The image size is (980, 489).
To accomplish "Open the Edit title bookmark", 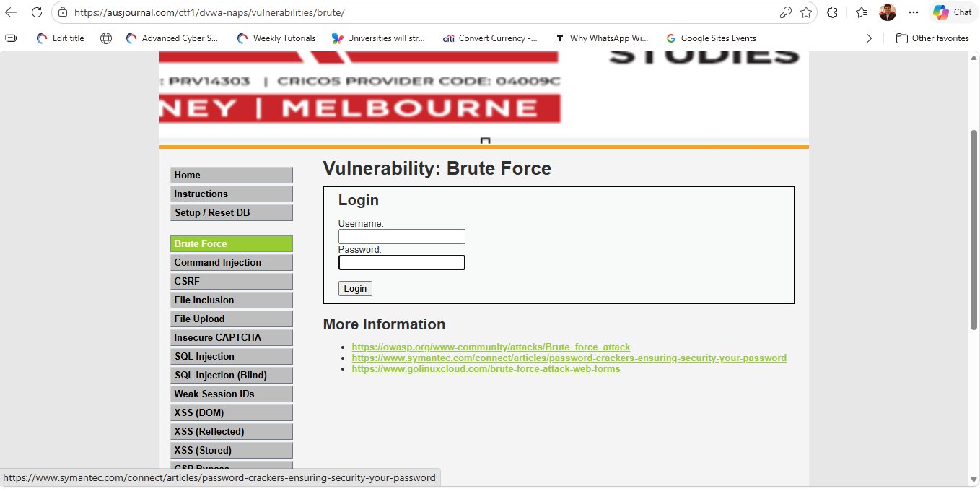I will coord(61,38).
